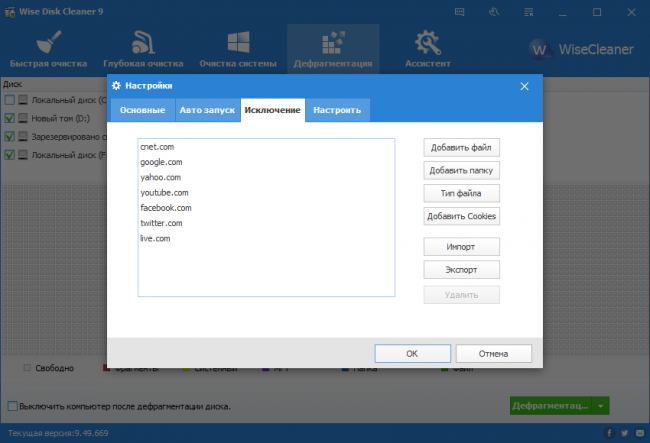Close the Настройки dialog
The image size is (650, 443).
coord(524,86)
